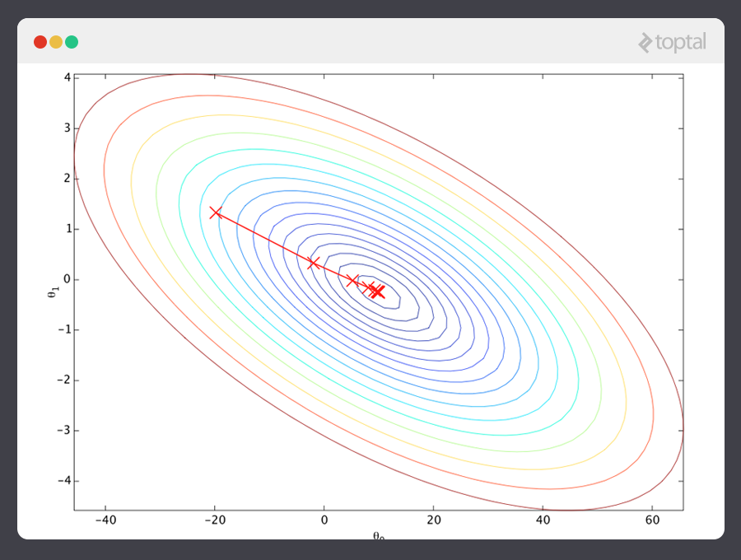
Task: Click tick label 2 on the vertical axis
Action: coord(68,179)
